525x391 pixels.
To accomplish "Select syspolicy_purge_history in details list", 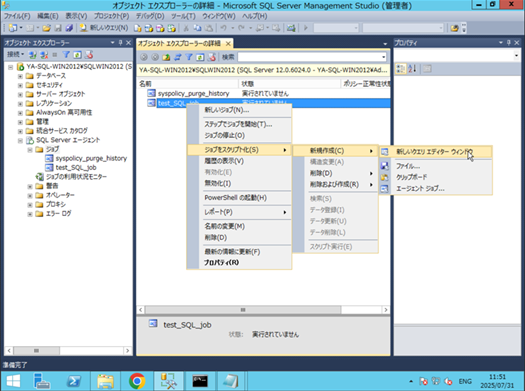I will click(194, 93).
